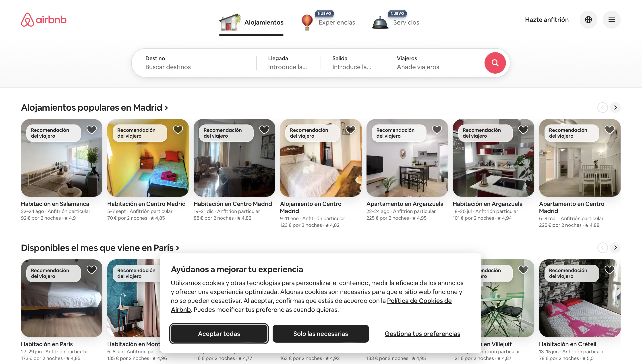Save Habitación en Créteil with heart icon
Image resolution: width=642 pixels, height=364 pixels.
(x=609, y=270)
